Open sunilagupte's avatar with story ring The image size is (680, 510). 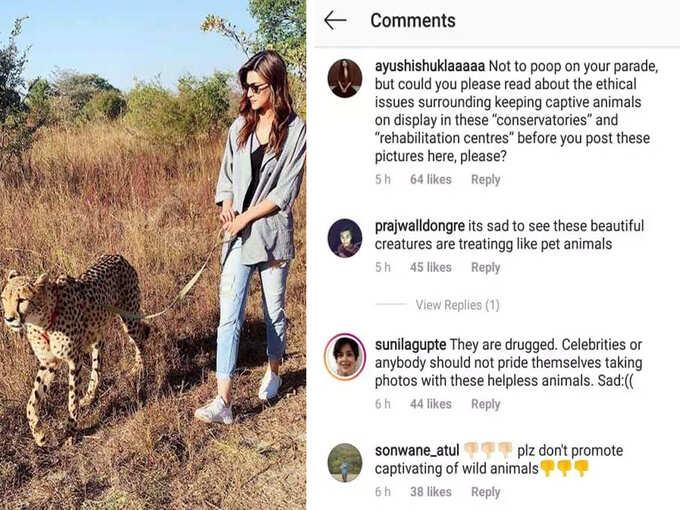click(345, 356)
